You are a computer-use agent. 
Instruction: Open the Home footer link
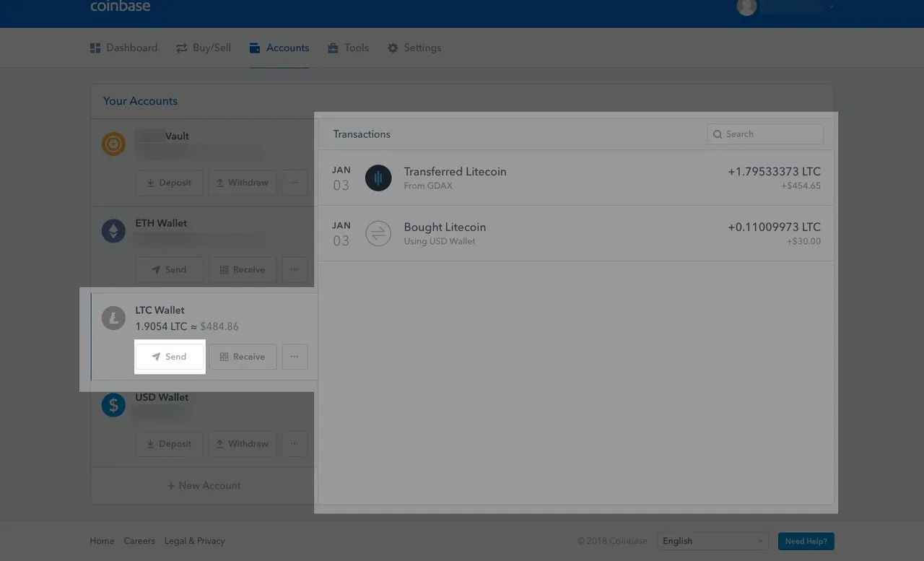102,541
